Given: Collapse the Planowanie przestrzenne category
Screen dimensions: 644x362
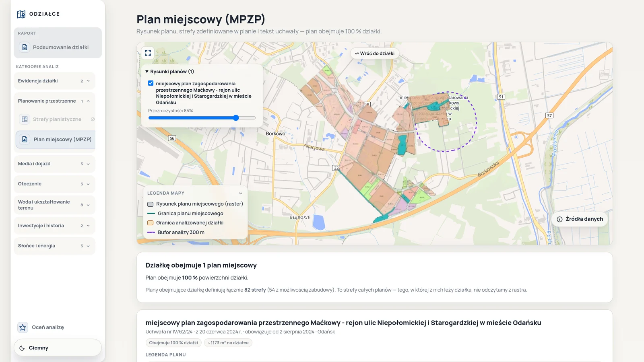Looking at the screenshot, I should (x=54, y=101).
